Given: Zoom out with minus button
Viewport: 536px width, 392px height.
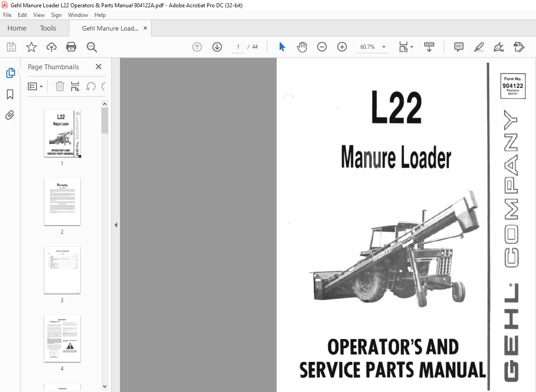Looking at the screenshot, I should [x=322, y=47].
